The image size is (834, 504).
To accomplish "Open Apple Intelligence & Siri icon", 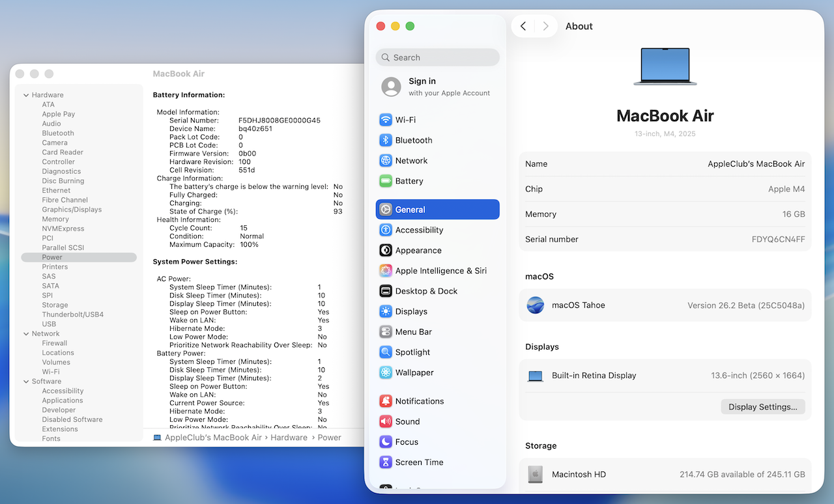I will [386, 271].
